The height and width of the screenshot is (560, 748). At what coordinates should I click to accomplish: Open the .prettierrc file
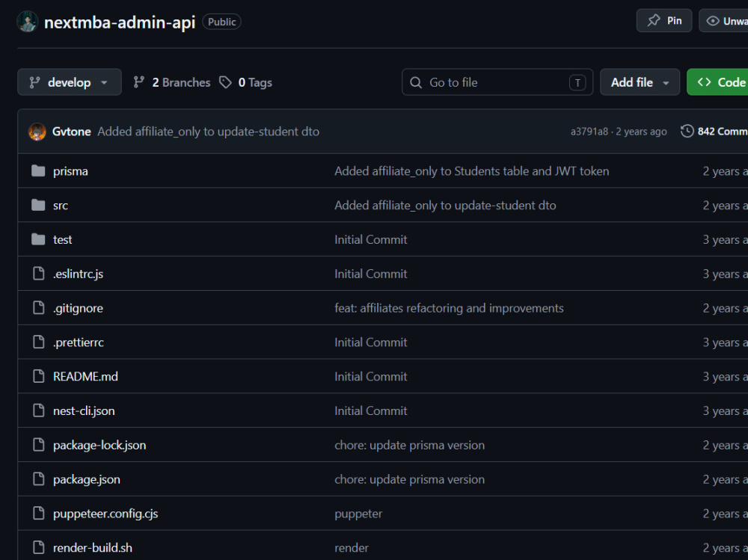[79, 342]
